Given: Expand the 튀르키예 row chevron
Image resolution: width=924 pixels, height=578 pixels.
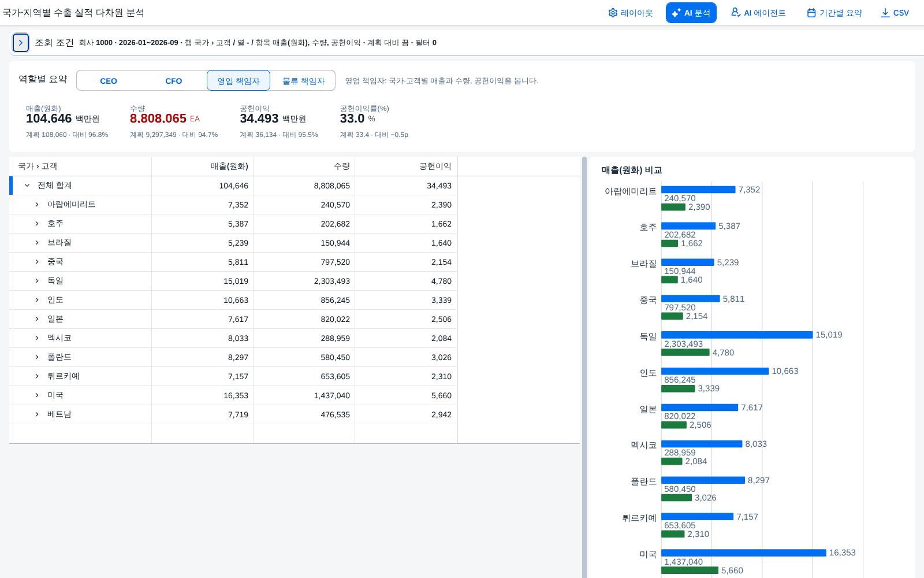Looking at the screenshot, I should coord(37,376).
